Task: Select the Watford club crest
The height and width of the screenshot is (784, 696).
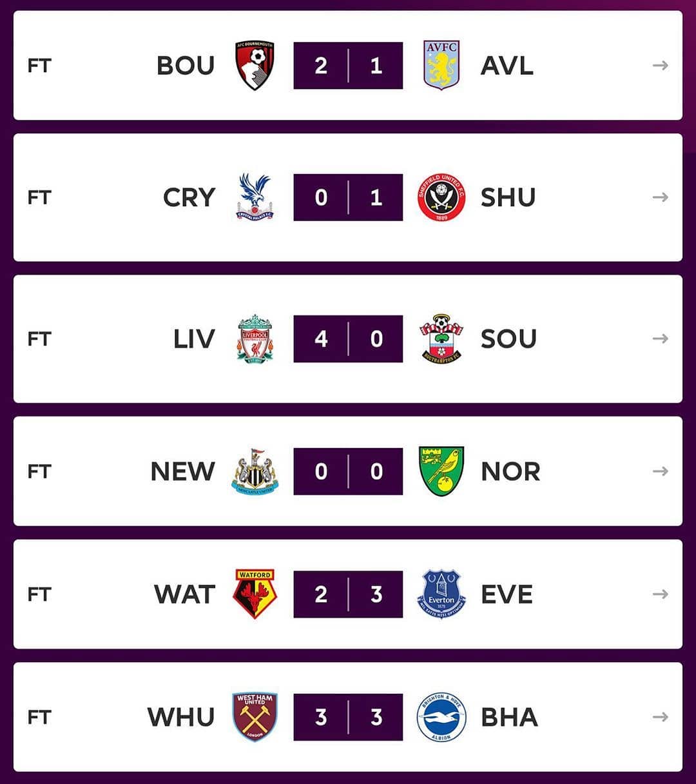Action: [255, 594]
